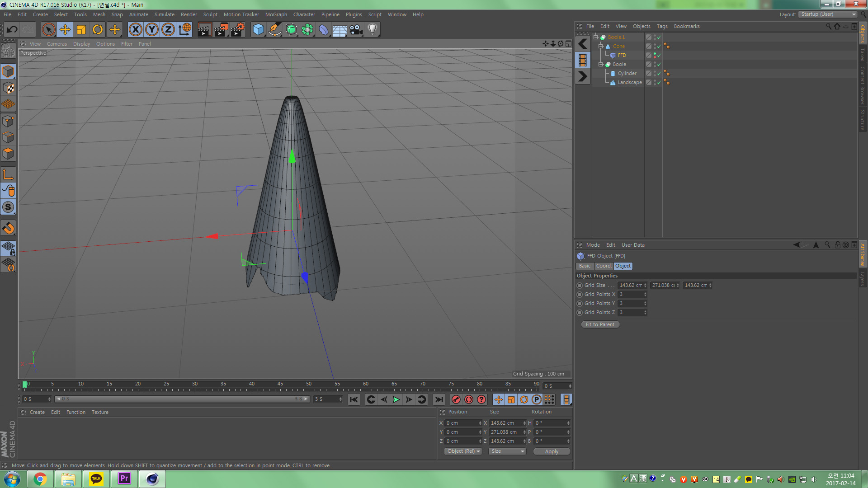Expand Grid Points X stepper
868x488 pixels.
[645, 294]
